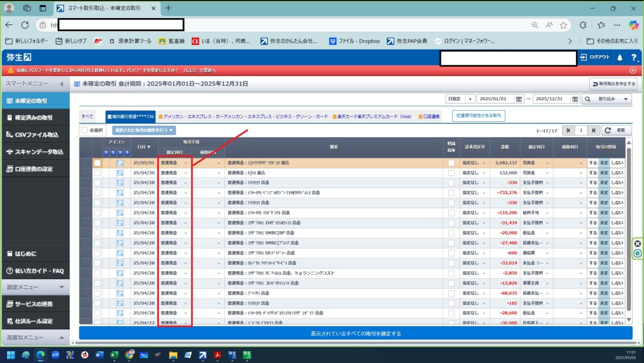The image size is (644, 363).
Task: Open Adobe Acrobat from the taskbar
Action: [218, 354]
